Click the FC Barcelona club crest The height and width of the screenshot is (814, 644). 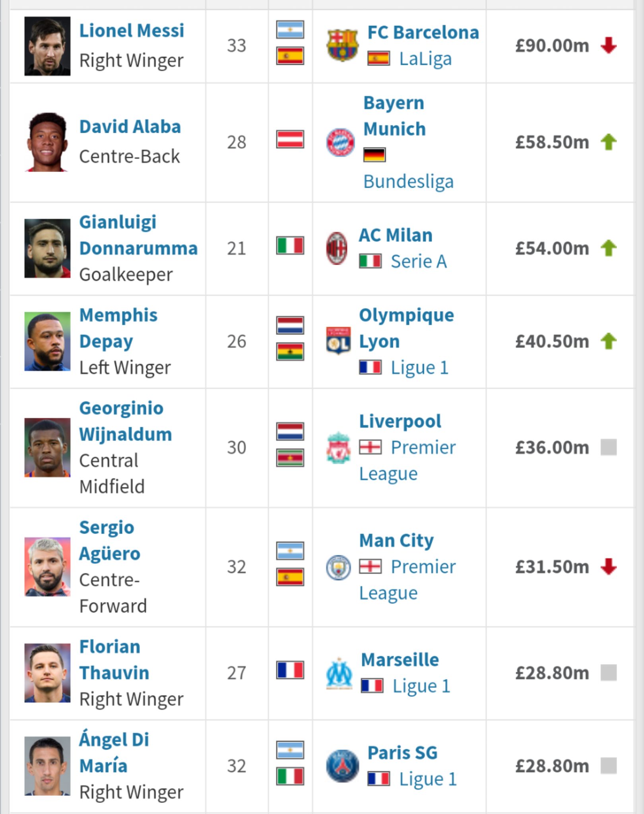pyautogui.click(x=342, y=46)
